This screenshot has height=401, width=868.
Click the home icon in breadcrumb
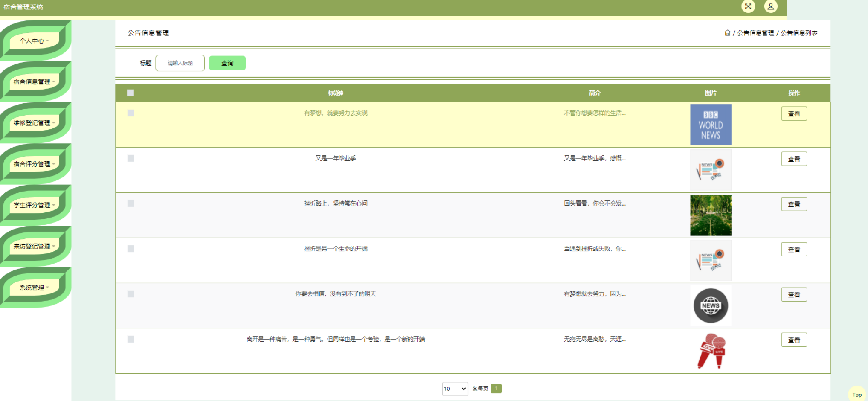tap(727, 33)
